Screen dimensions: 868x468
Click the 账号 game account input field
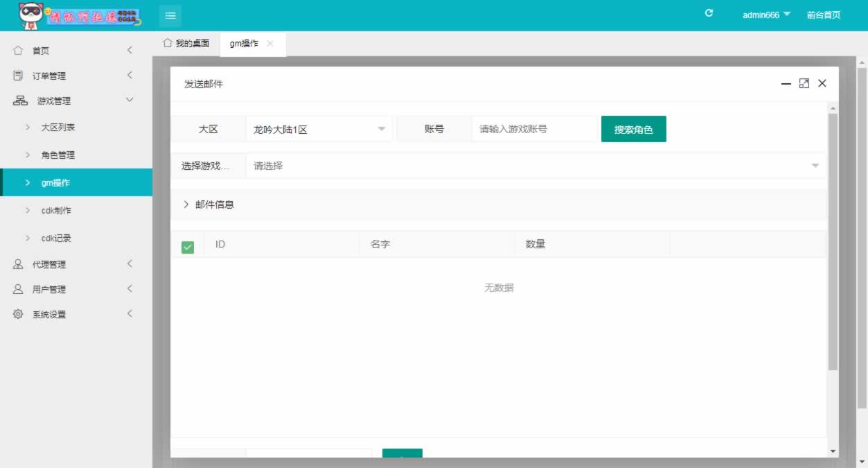click(x=533, y=130)
